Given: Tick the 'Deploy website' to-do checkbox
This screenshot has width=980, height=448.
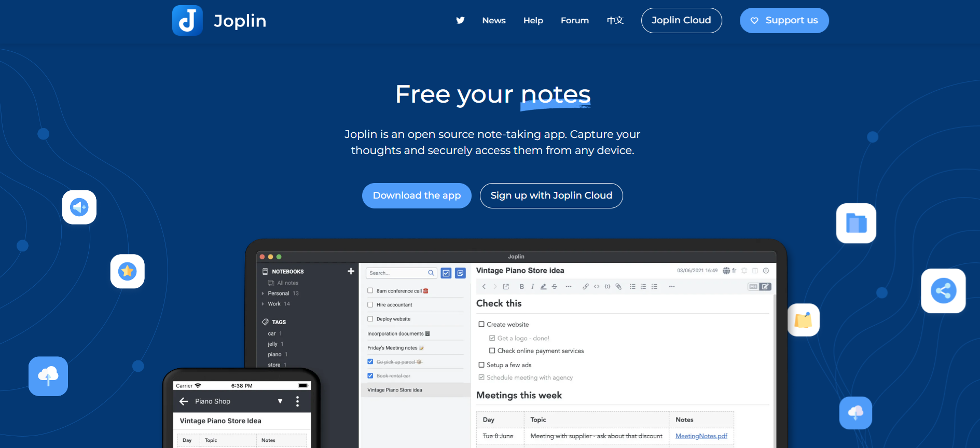Looking at the screenshot, I should pyautogui.click(x=370, y=319).
